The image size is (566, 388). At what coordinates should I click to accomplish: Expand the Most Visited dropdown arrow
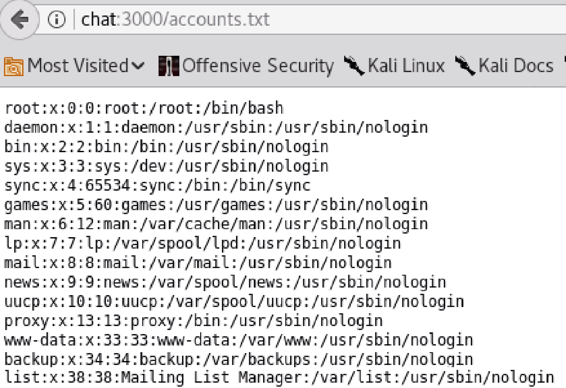tap(138, 66)
